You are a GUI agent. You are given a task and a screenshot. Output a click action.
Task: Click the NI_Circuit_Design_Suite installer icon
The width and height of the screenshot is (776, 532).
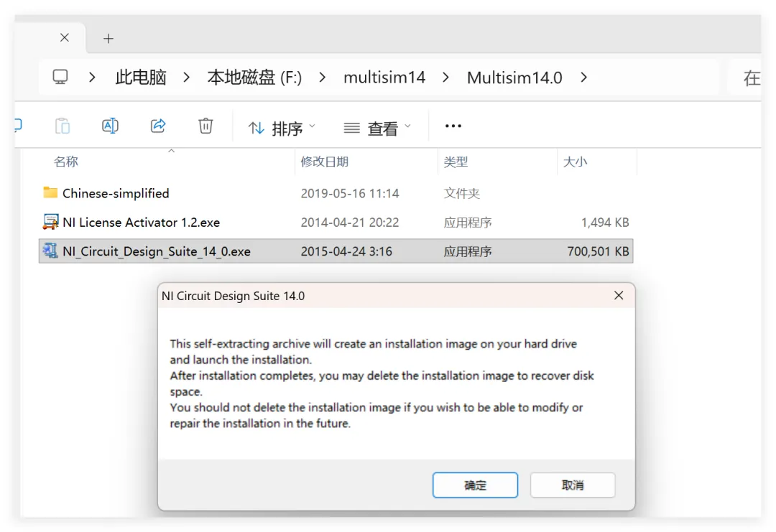(x=50, y=251)
